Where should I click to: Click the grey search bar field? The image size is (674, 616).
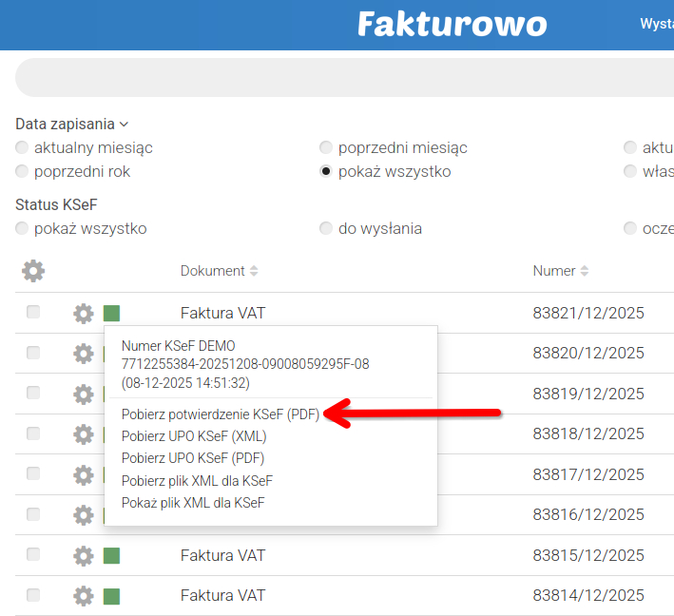(x=344, y=77)
